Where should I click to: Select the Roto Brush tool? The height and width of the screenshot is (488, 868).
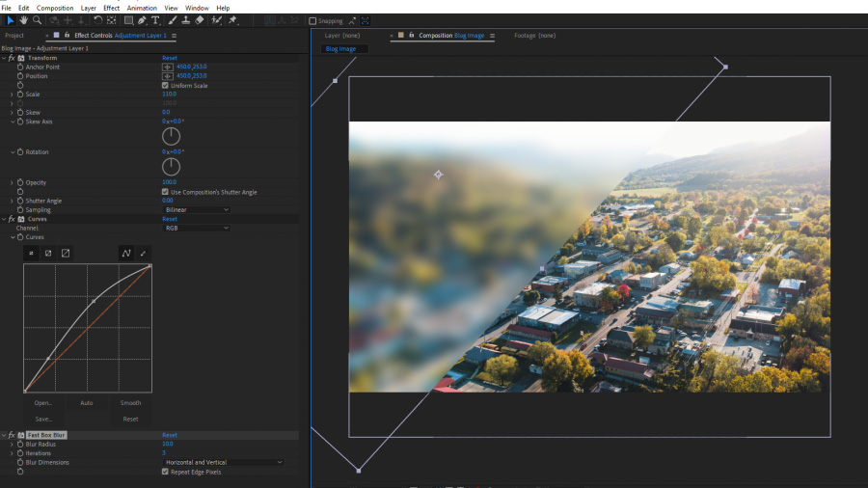[216, 20]
